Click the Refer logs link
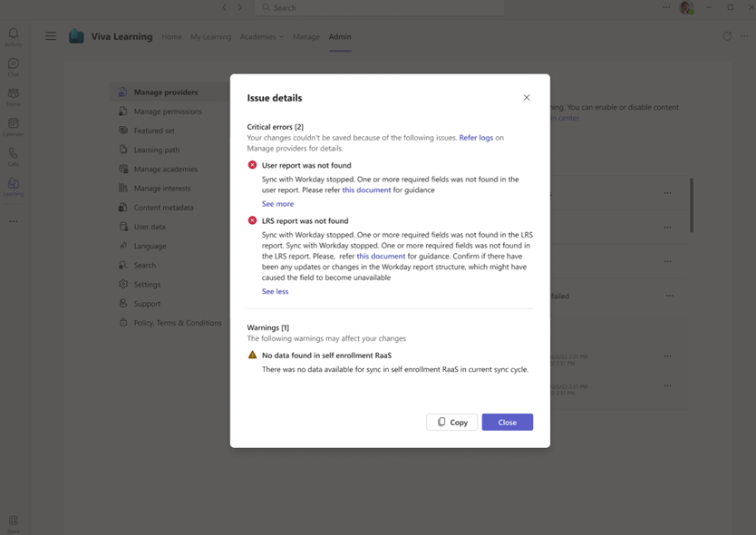Viewport: 756px width, 535px height. [x=476, y=138]
